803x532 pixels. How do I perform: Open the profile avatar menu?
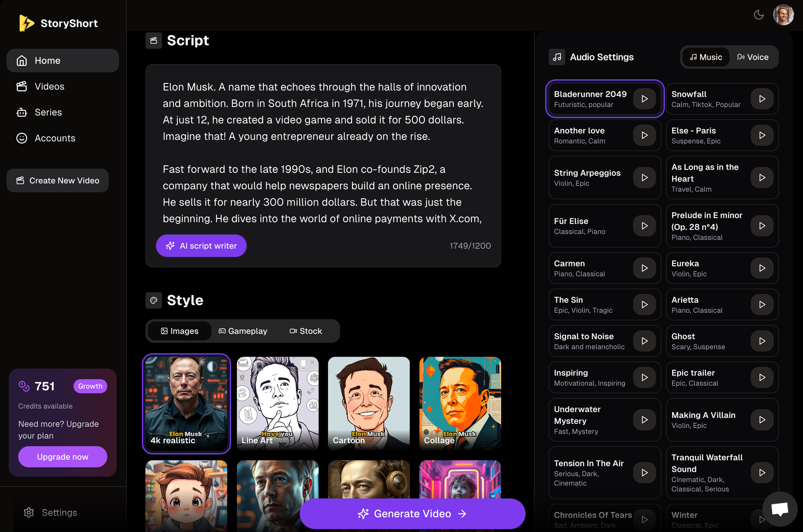[783, 14]
